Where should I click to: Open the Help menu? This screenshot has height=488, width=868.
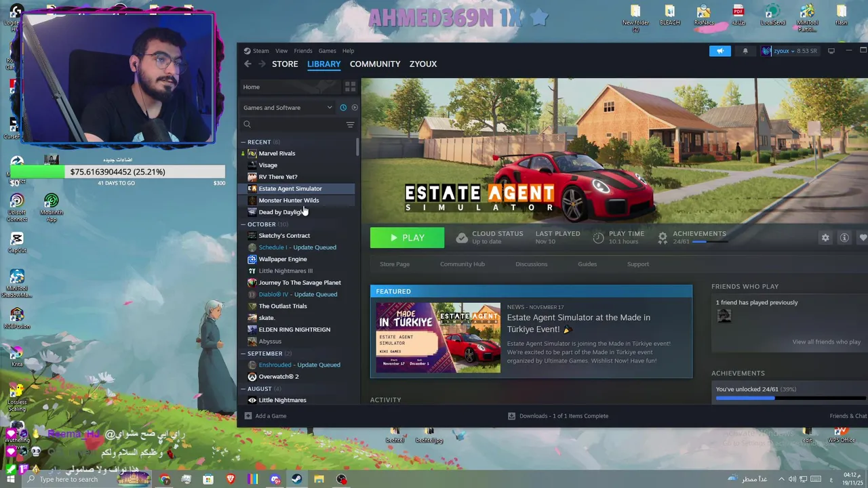(348, 51)
